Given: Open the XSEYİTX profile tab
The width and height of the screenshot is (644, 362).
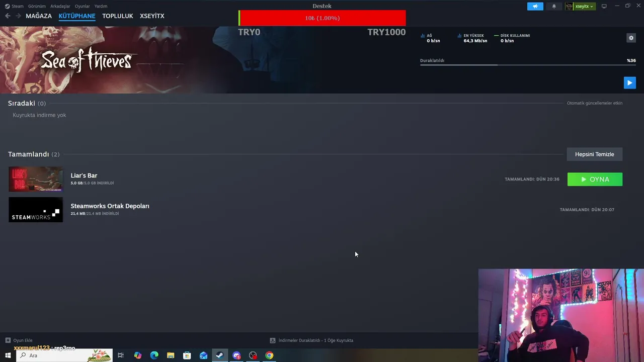Looking at the screenshot, I should [x=152, y=16].
